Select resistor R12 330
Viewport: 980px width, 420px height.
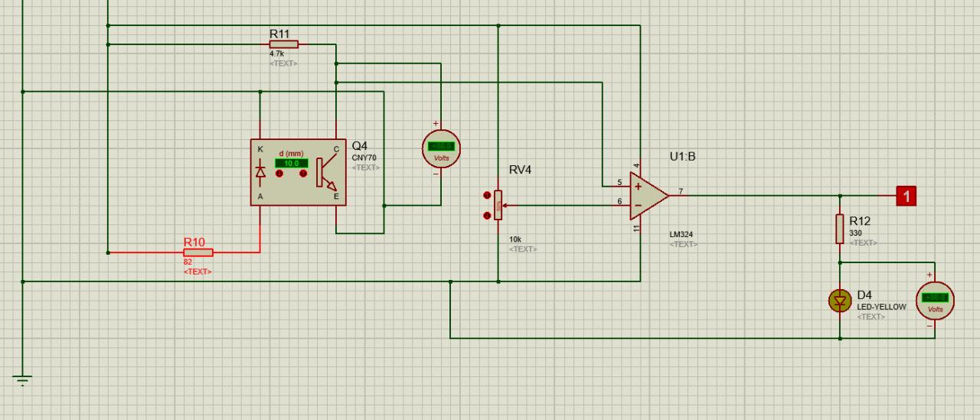point(840,229)
